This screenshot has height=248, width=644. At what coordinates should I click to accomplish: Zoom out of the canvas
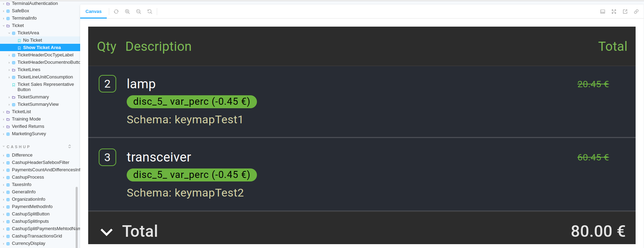click(x=139, y=12)
